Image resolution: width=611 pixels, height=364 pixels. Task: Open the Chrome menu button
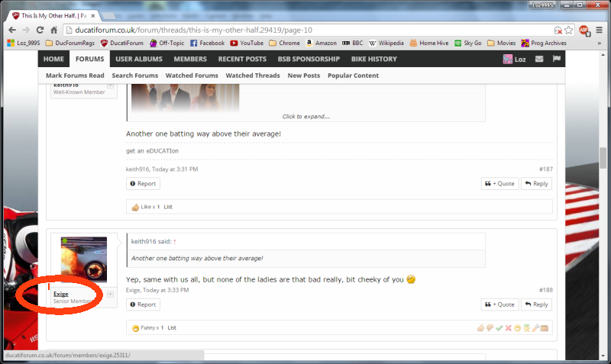point(599,30)
